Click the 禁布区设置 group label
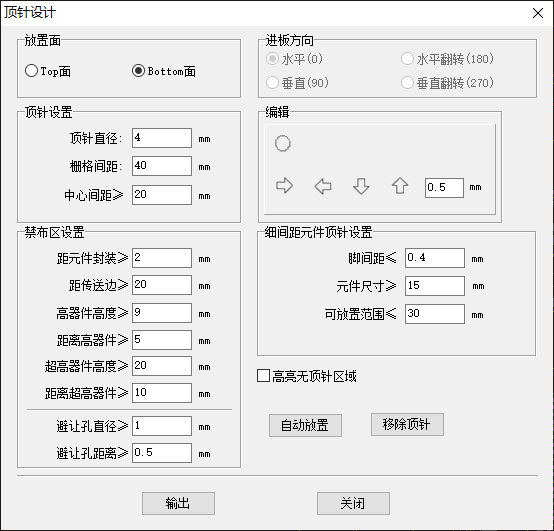Screen dimensions: 554x531 click(x=54, y=232)
